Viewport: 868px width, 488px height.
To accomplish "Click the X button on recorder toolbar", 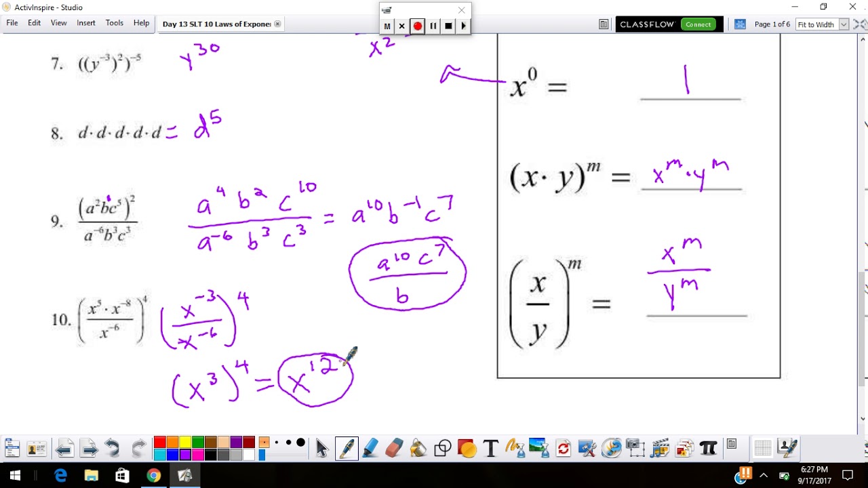I will click(x=401, y=26).
